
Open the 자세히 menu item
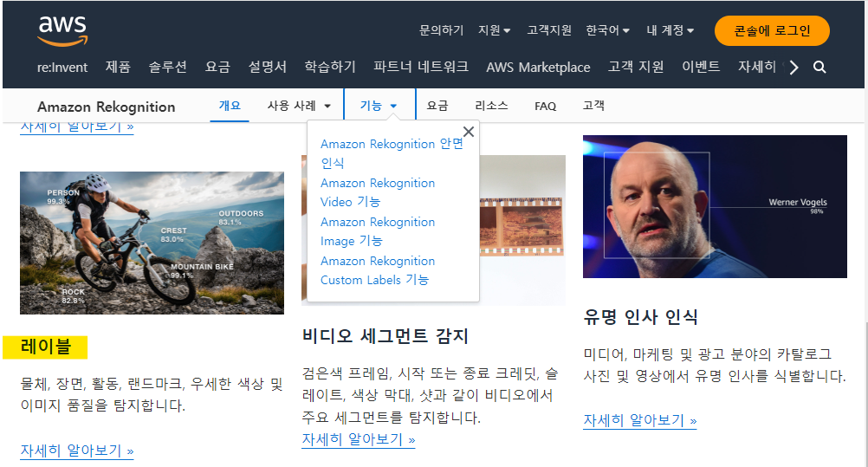pyautogui.click(x=756, y=67)
